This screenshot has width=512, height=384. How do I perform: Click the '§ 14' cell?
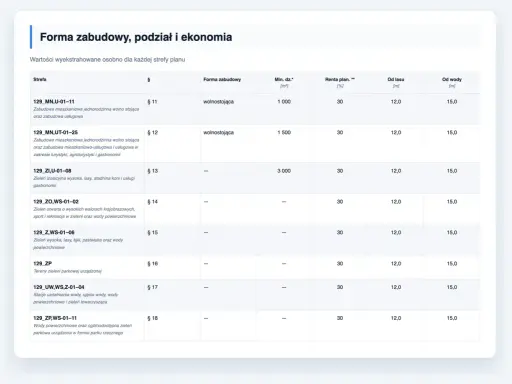[x=152, y=202]
